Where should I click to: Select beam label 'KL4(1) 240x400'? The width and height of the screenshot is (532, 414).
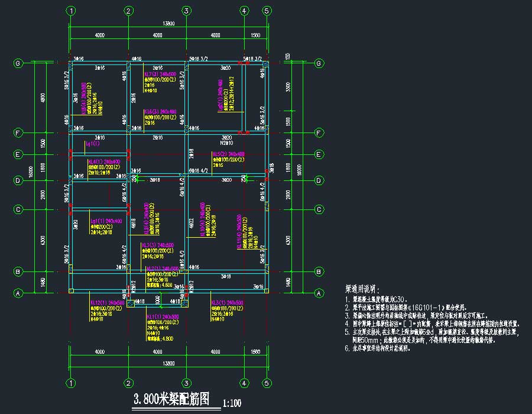point(104,162)
